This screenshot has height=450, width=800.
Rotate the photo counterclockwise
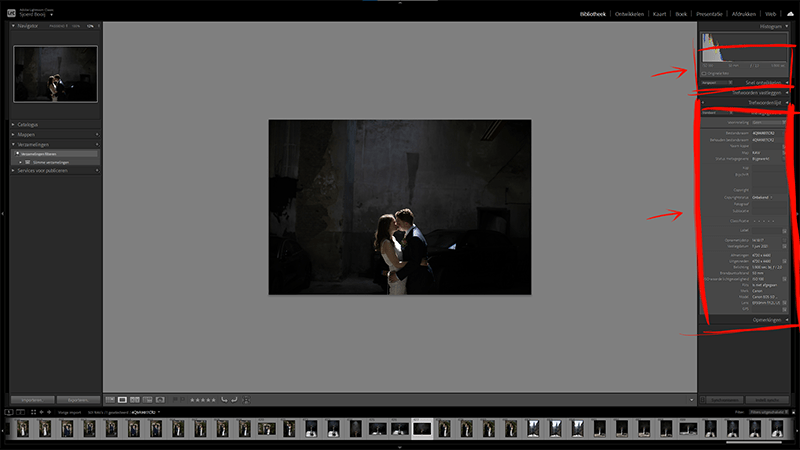(224, 400)
